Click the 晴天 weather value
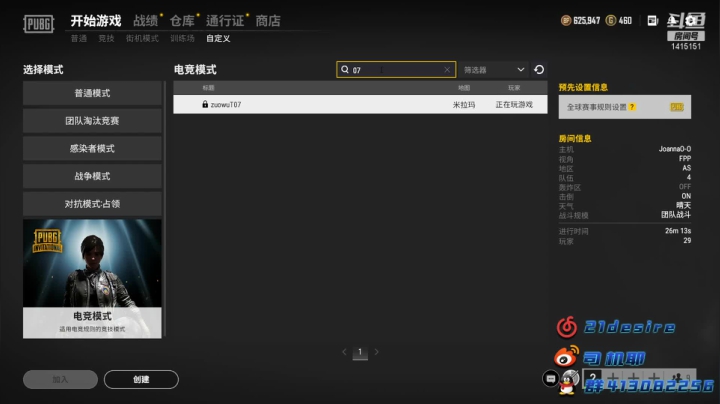 pyautogui.click(x=683, y=205)
